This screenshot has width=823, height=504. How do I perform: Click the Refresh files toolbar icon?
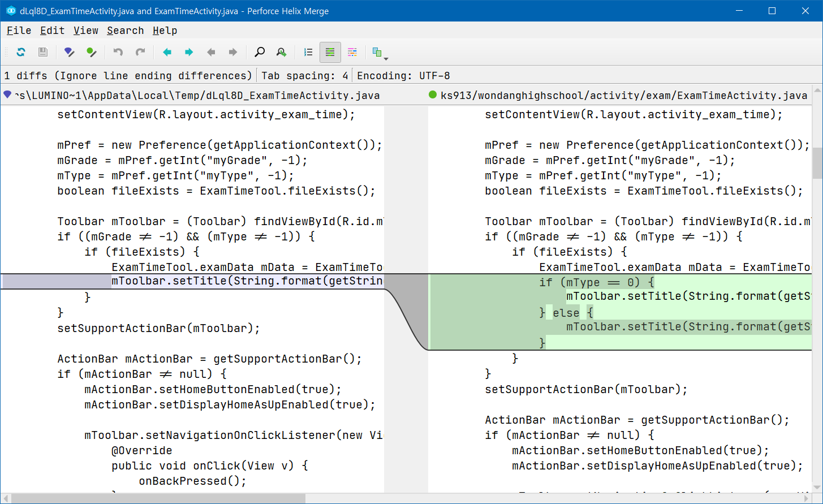pos(21,52)
